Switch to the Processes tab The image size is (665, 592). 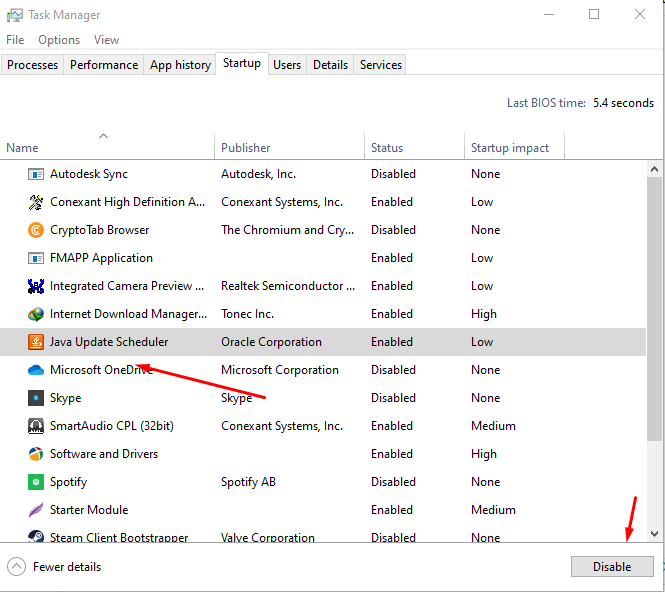coord(32,65)
